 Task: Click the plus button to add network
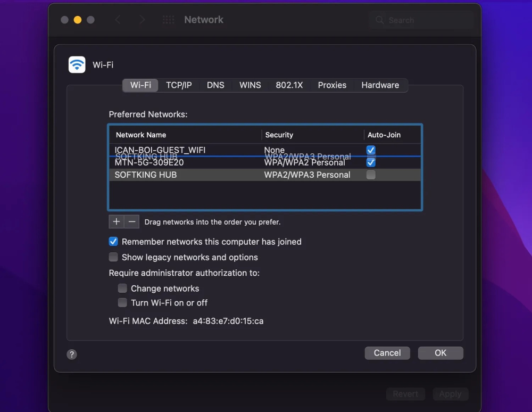117,221
